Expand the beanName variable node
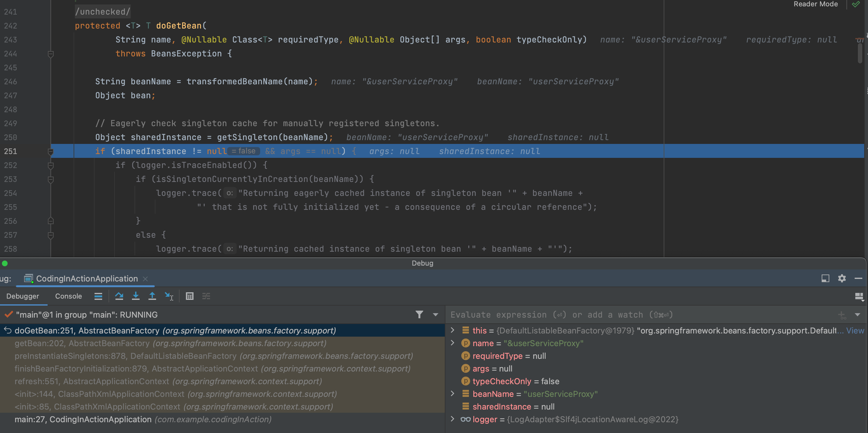The image size is (868, 433). 452,394
